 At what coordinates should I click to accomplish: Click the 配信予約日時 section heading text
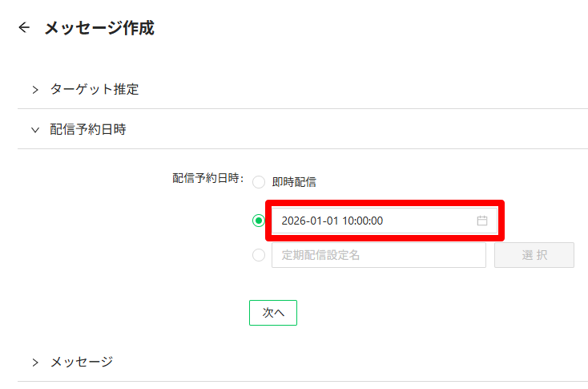88,129
